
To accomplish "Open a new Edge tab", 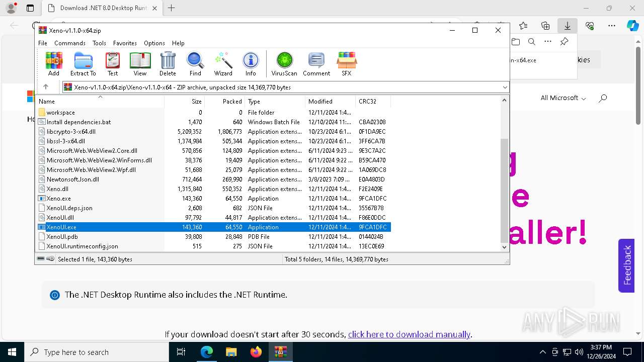I will click(x=171, y=8).
